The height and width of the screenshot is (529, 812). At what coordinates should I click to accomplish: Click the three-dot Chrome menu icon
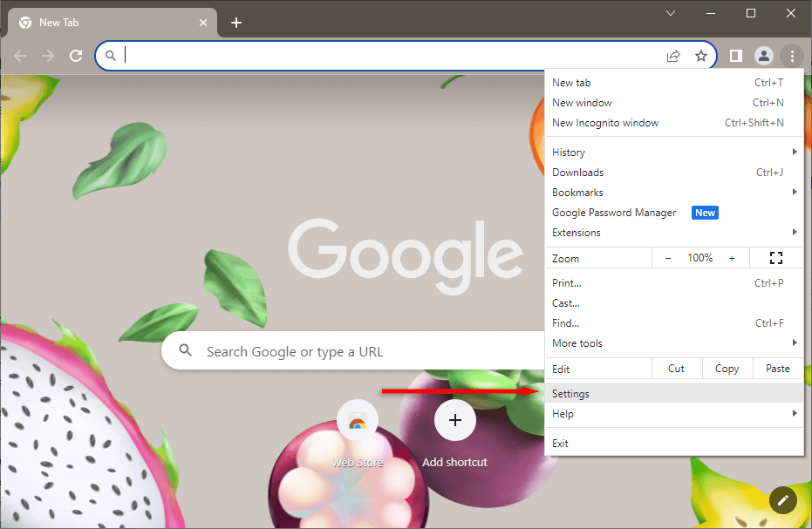(792, 56)
